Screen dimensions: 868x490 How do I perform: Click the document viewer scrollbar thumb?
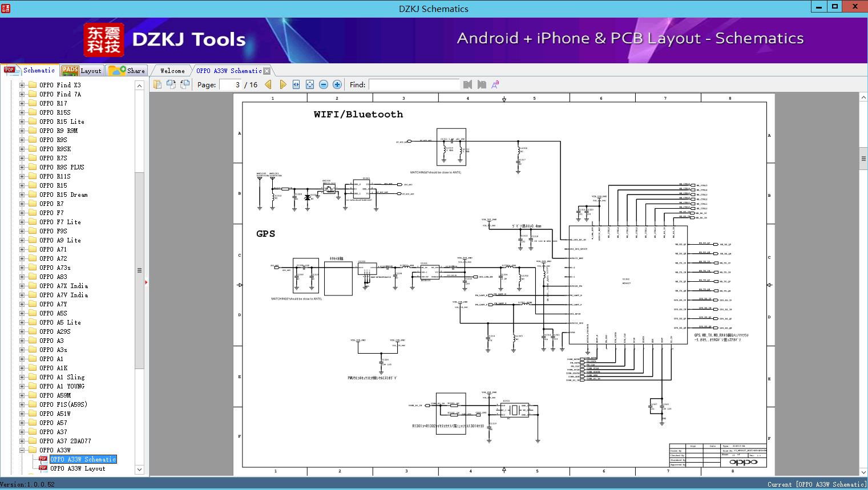click(863, 159)
